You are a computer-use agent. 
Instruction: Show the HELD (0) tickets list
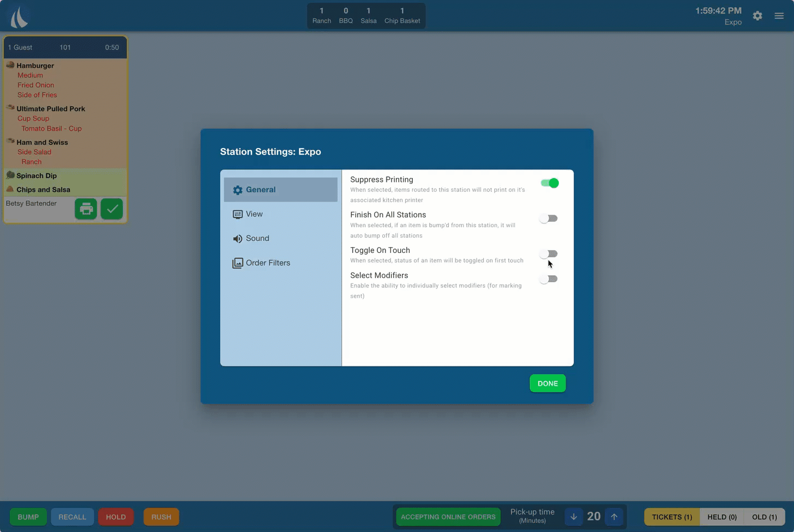click(x=721, y=517)
